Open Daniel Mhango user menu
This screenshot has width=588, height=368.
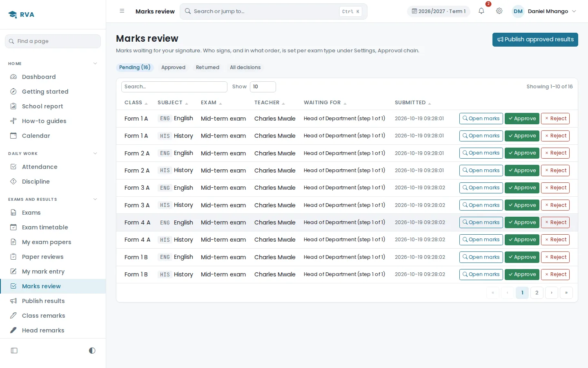[x=544, y=11]
